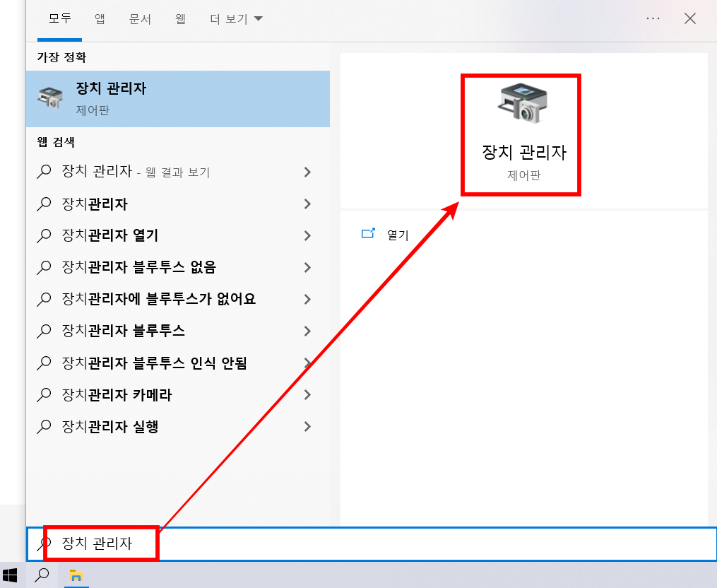Click search icon beside '장치관리자 블루투스 인식 안됨'

[44, 363]
